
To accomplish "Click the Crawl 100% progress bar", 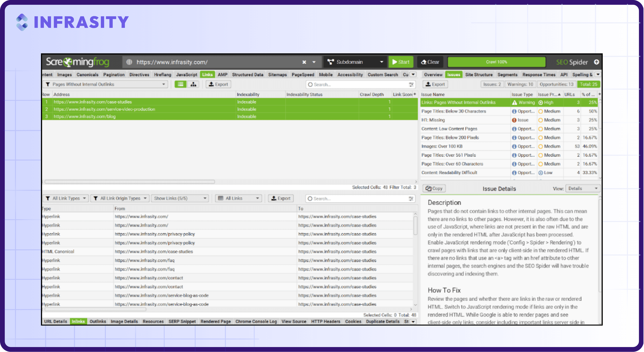I will click(x=496, y=62).
